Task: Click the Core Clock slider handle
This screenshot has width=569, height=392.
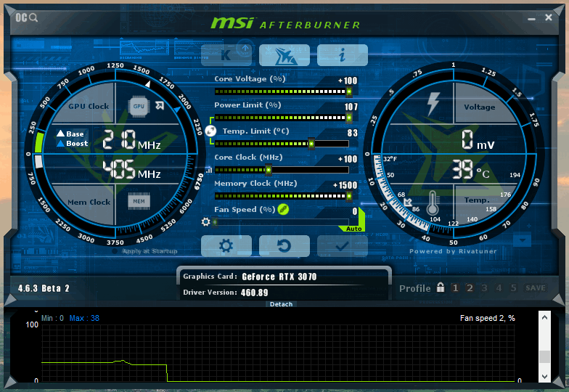Action: pos(269,170)
